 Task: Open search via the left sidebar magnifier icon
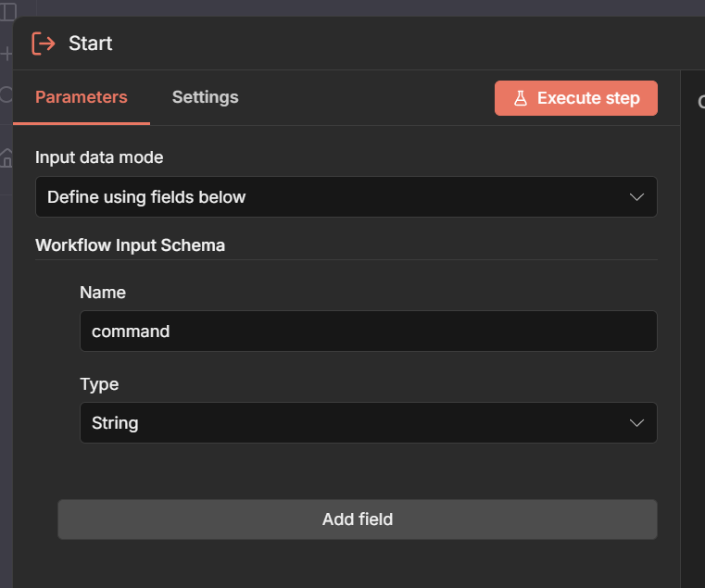point(6,94)
